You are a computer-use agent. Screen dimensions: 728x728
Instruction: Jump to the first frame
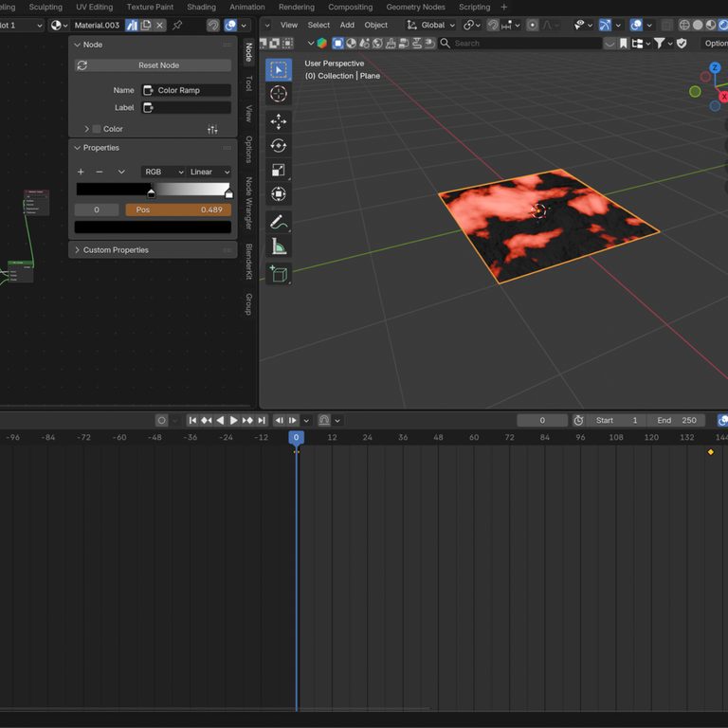(x=192, y=420)
